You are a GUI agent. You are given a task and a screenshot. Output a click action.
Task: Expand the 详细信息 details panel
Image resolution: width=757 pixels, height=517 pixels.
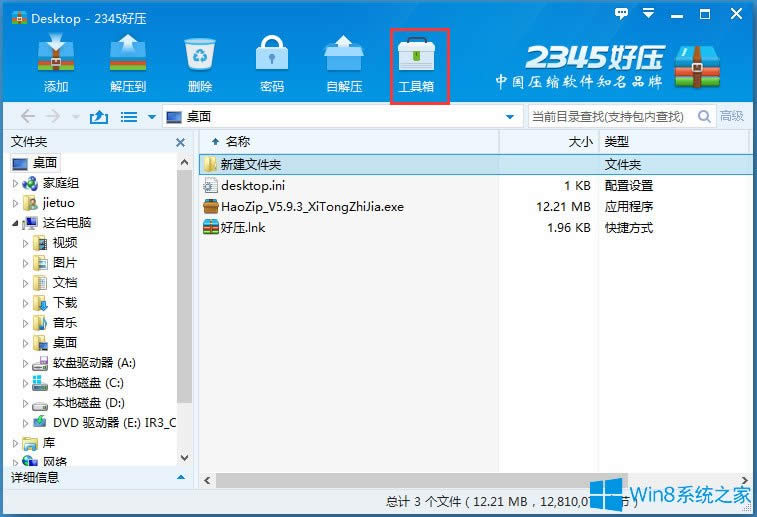[x=181, y=477]
